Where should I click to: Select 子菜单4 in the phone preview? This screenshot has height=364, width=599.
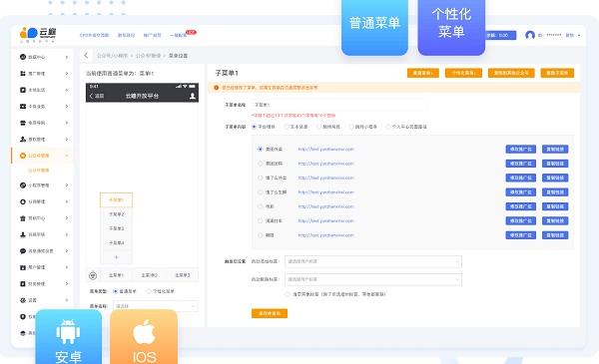tap(116, 243)
